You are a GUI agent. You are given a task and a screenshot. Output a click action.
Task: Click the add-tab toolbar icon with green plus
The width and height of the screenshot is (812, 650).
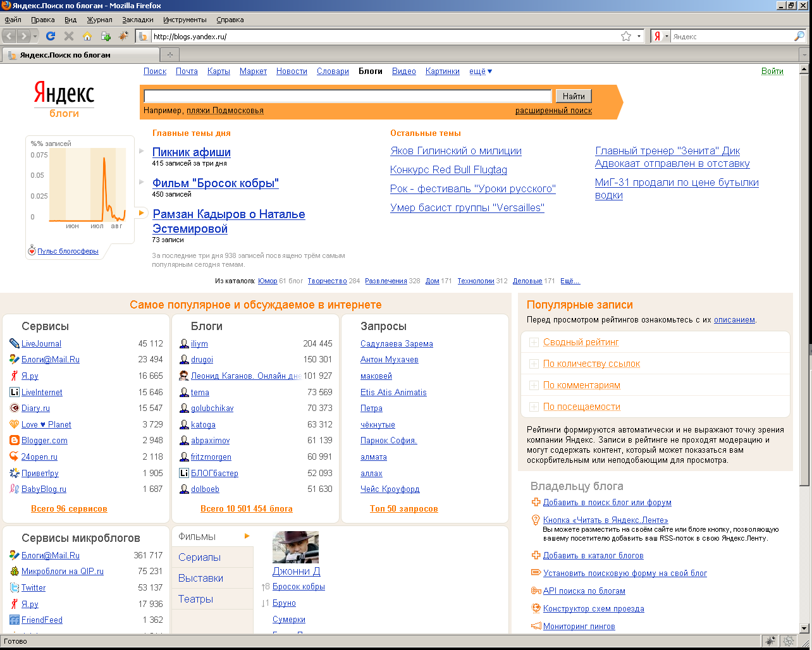tap(106, 37)
